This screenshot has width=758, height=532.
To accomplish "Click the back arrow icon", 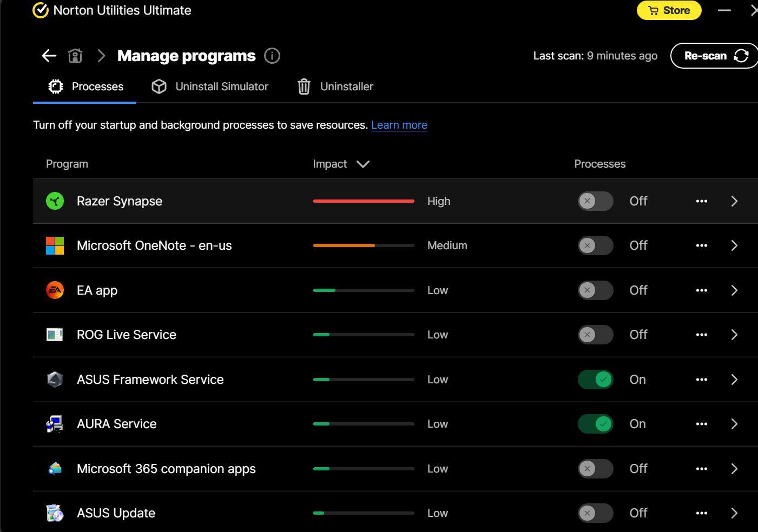I will coord(49,56).
